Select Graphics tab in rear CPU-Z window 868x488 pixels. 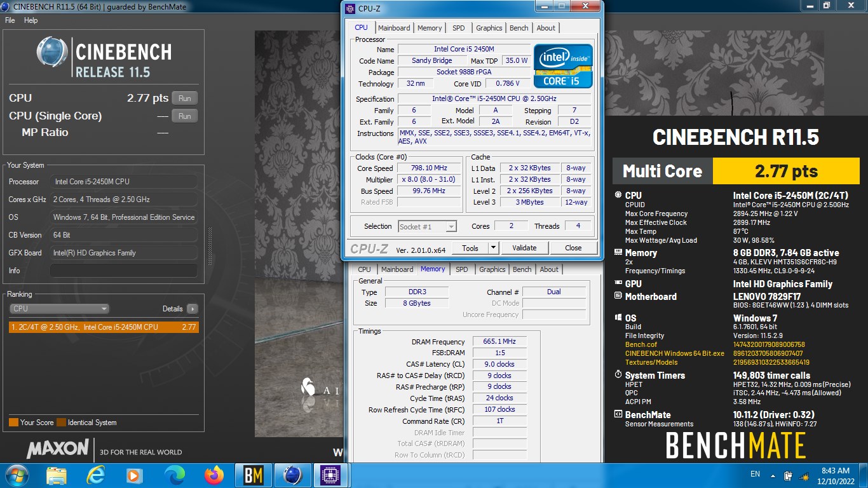[x=492, y=269]
